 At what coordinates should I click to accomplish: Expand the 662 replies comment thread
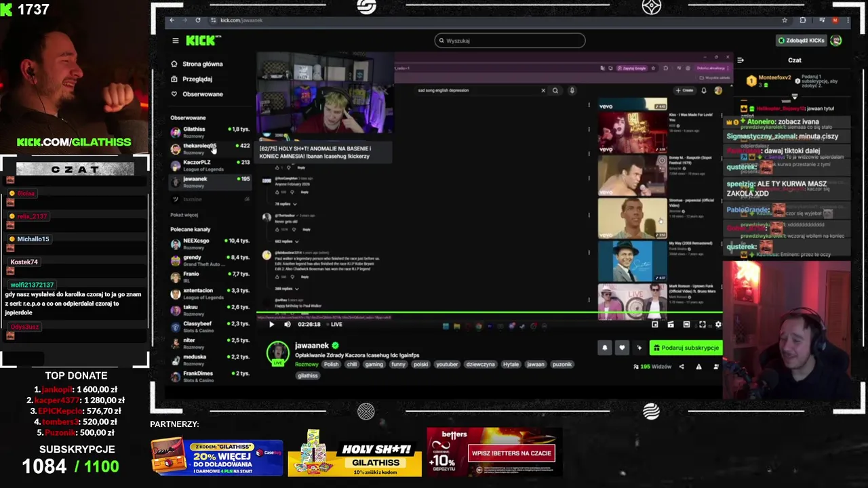click(x=285, y=241)
